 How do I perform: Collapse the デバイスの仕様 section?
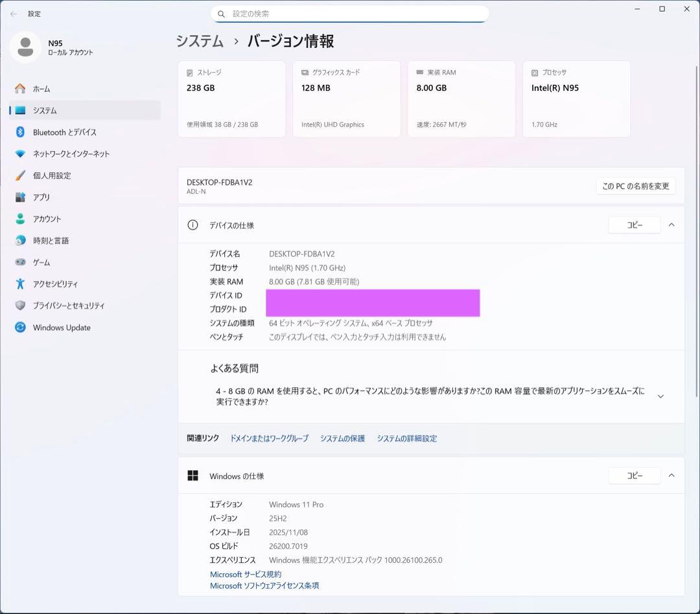click(x=671, y=225)
